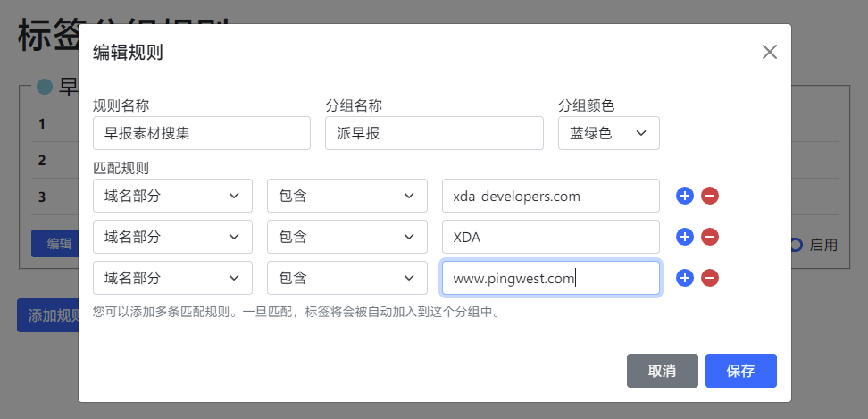Toggle the 启用 radio option
This screenshot has width=868, height=419.
[796, 244]
